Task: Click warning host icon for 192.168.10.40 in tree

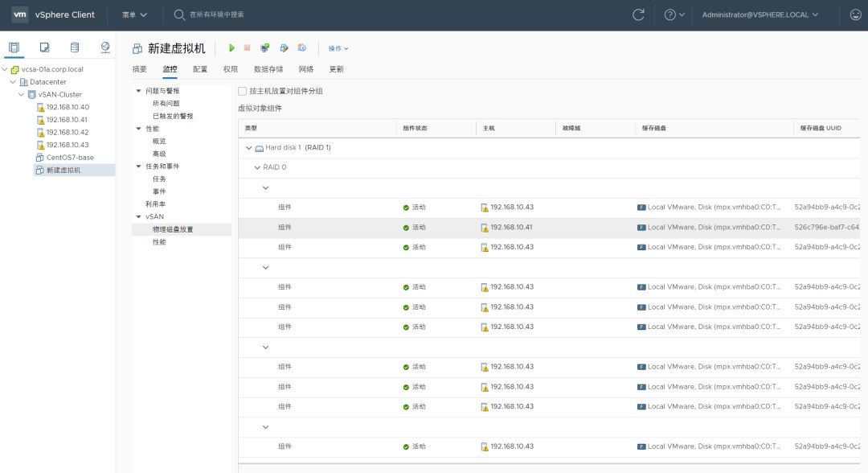Action: point(40,108)
